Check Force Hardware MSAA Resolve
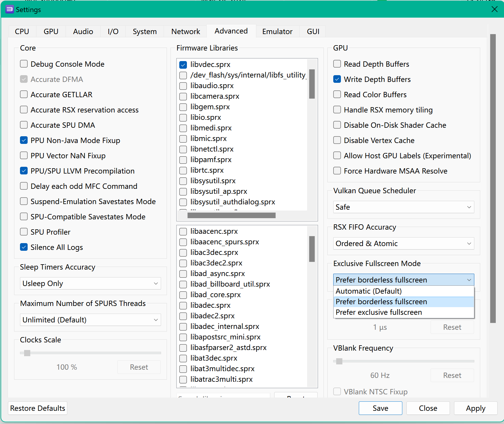Screen dimensions: 504x424 tap(337, 171)
